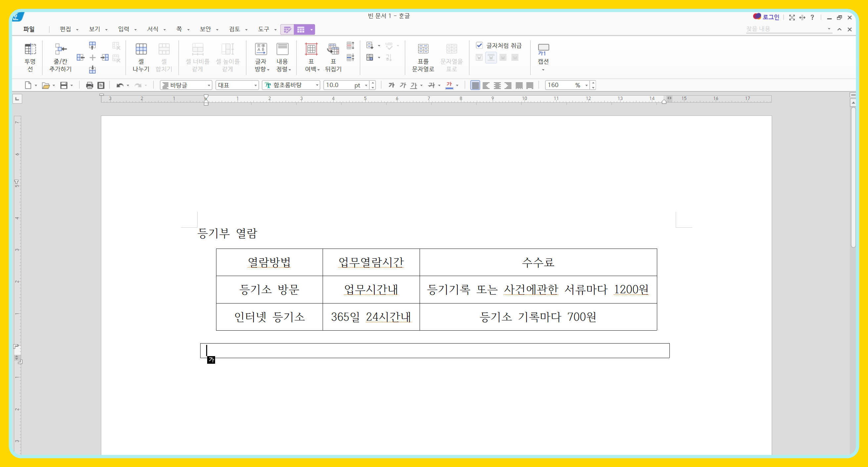Toggle bold 가 formatting button
The image size is (868, 467).
(x=391, y=85)
